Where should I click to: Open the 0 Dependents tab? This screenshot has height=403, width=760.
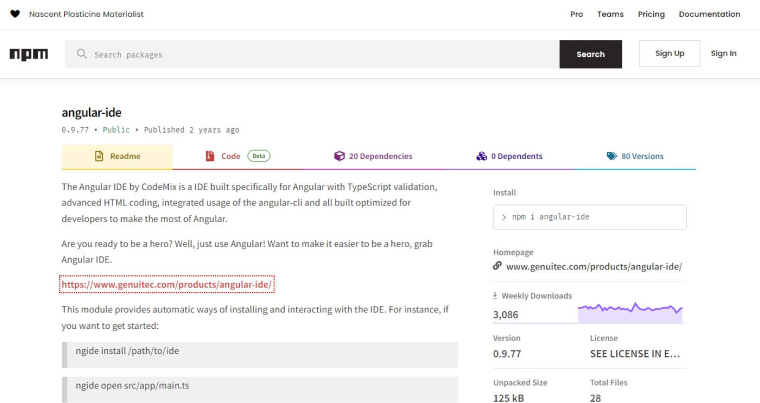(x=509, y=157)
